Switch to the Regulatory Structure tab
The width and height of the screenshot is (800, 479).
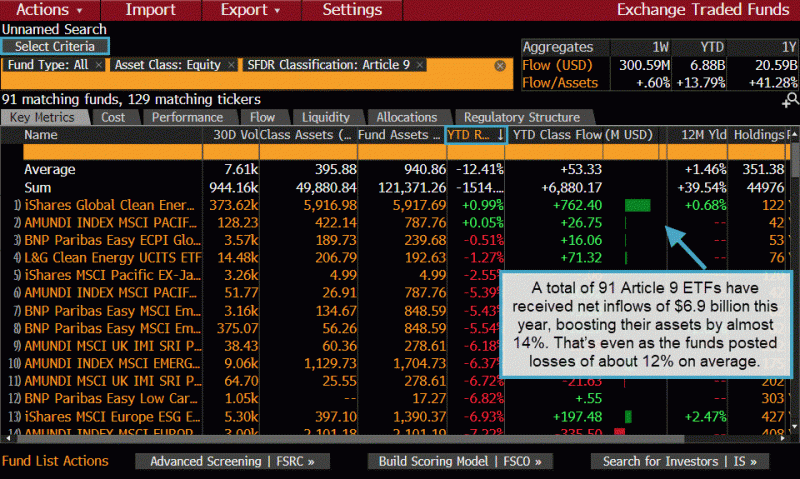521,117
